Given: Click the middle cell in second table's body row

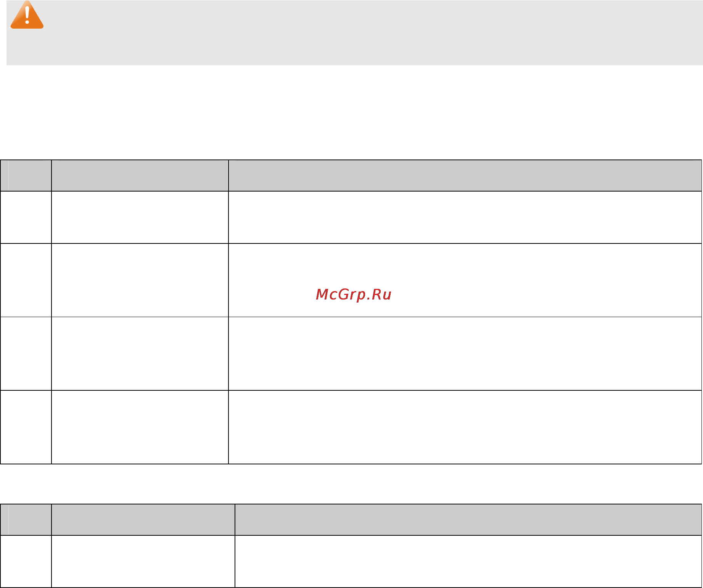Looking at the screenshot, I should [x=143, y=561].
